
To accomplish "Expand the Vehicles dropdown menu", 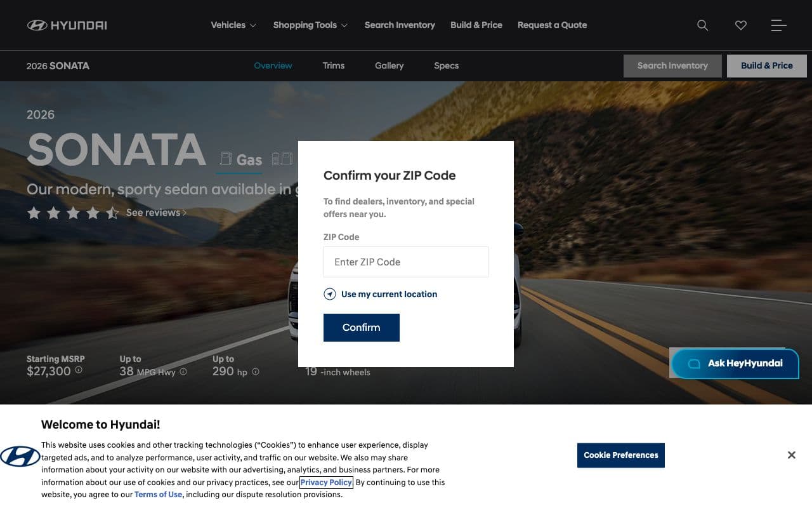I will pos(233,25).
